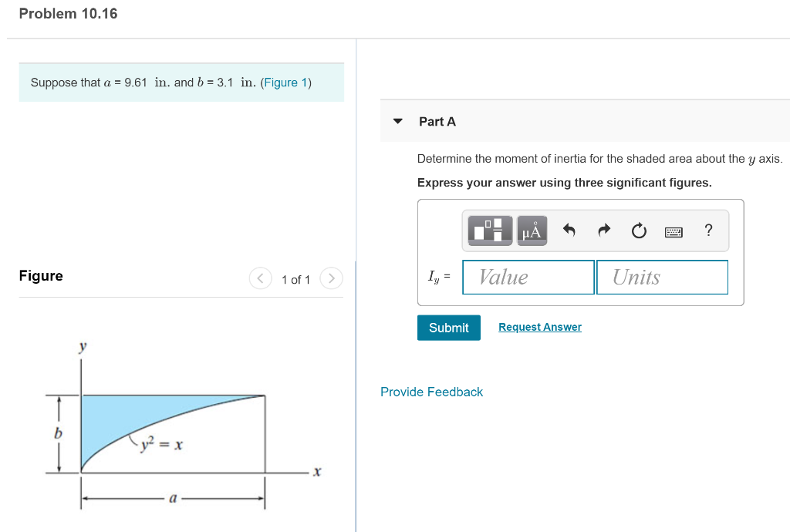Image resolution: width=790 pixels, height=532 pixels.
Task: Open the keyboard shortcuts icon
Action: point(673,231)
